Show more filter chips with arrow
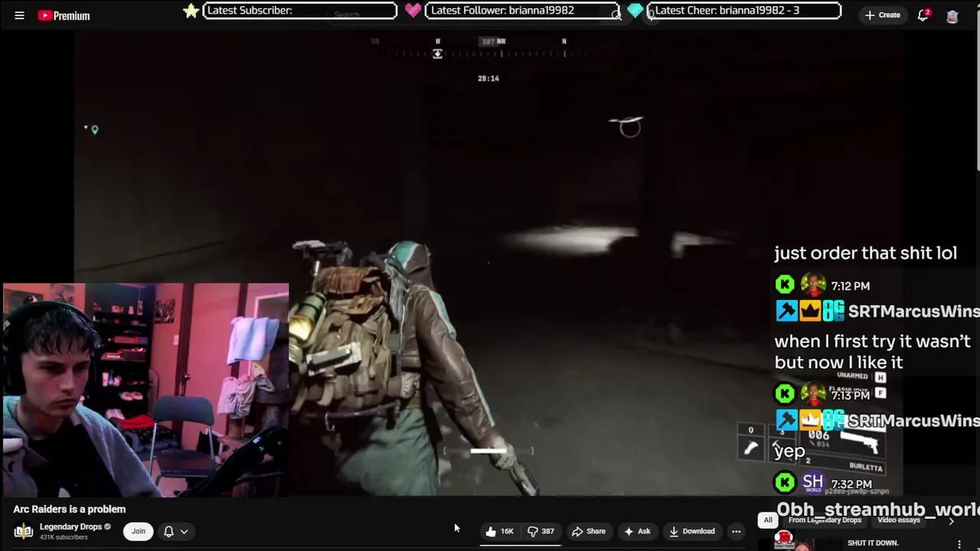This screenshot has height=551, width=980. tap(952, 520)
